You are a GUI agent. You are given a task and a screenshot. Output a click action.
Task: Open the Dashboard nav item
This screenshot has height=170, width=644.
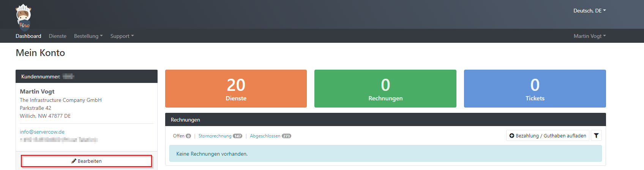pyautogui.click(x=28, y=36)
